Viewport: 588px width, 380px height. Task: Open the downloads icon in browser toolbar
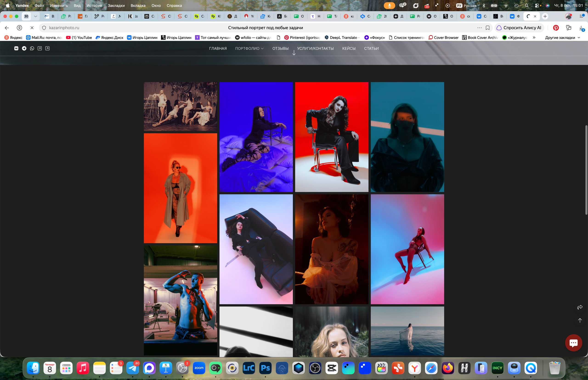(582, 28)
